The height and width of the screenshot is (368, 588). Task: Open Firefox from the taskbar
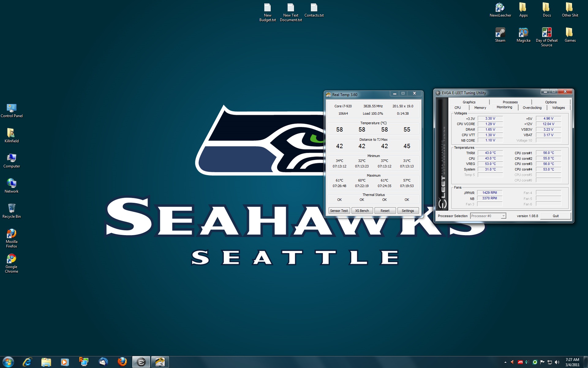pyautogui.click(x=122, y=362)
